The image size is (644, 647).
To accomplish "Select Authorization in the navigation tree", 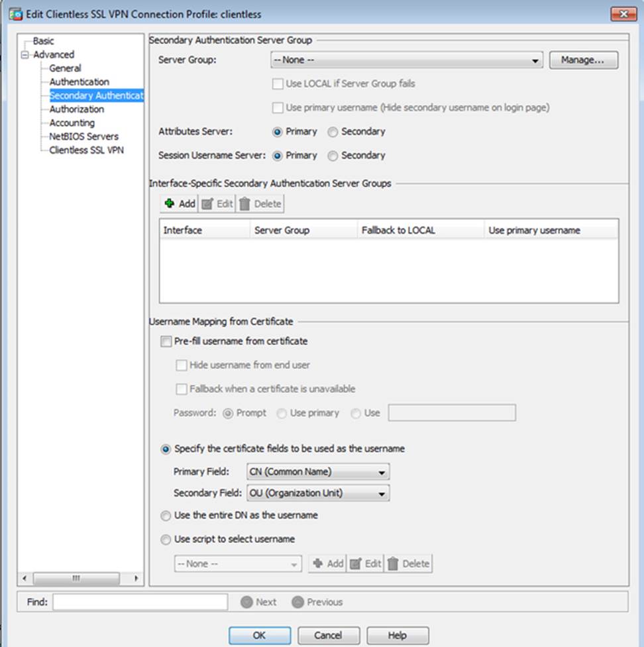I will 76,109.
